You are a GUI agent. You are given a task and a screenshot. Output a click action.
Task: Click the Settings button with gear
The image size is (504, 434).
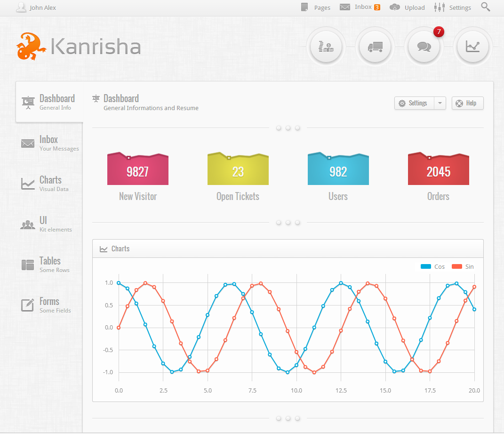414,103
